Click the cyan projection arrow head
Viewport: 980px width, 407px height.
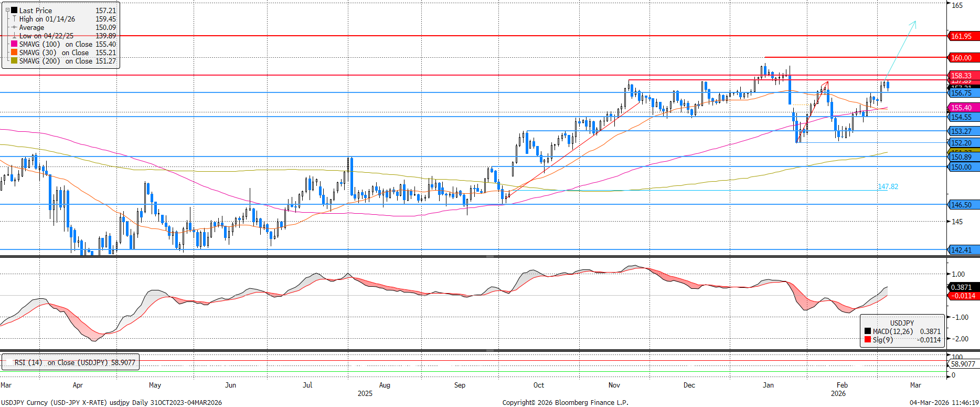pos(914,23)
